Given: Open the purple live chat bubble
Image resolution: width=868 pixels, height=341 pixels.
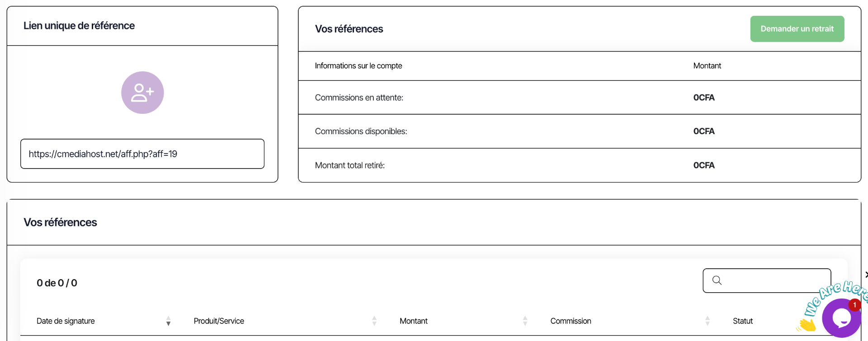Looking at the screenshot, I should (x=841, y=318).
